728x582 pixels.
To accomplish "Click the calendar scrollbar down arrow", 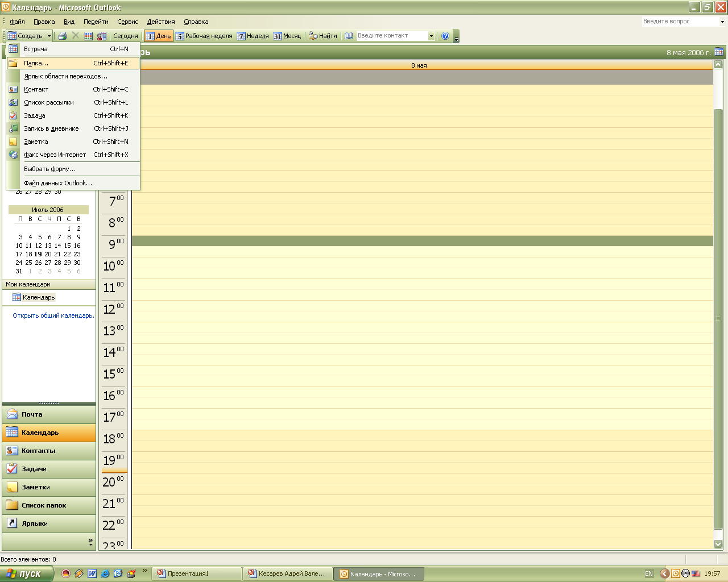I will coord(718,544).
